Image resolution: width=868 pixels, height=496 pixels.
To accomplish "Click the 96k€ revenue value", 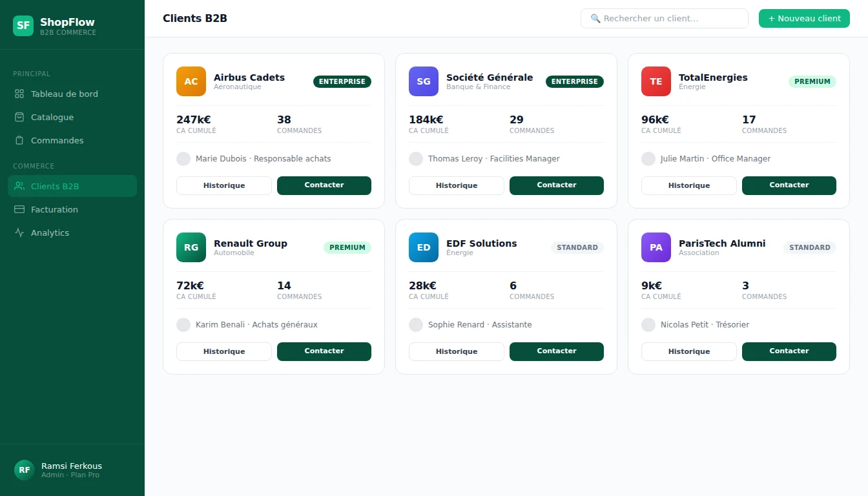I will [x=655, y=119].
